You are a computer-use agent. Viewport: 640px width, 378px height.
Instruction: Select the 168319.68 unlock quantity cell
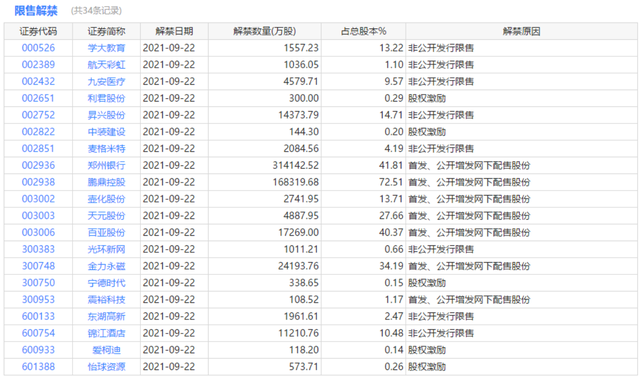[x=296, y=182]
